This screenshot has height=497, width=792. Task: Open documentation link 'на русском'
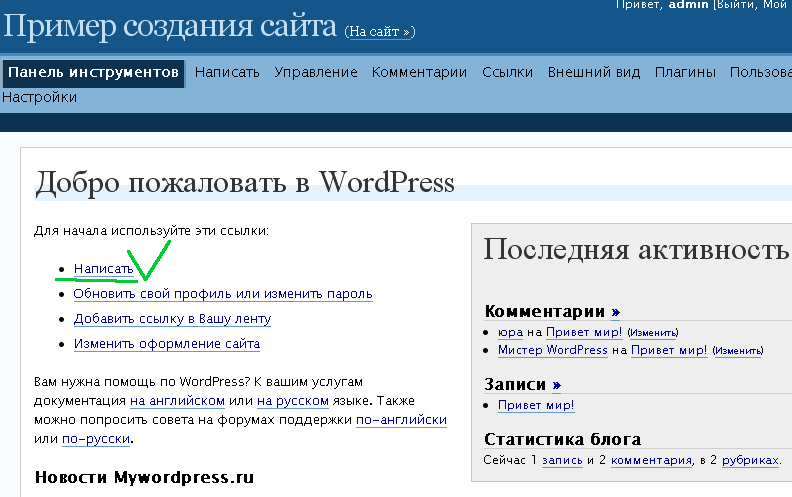coord(293,401)
